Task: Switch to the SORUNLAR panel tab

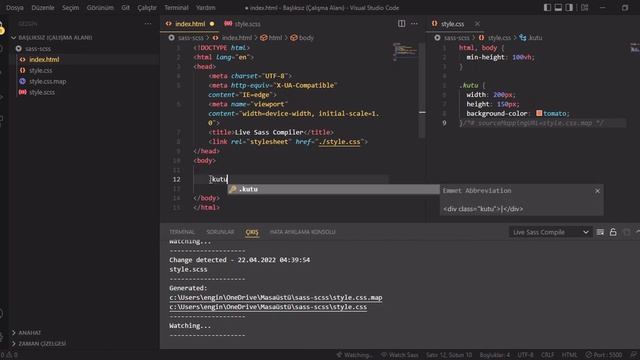Action: [220, 232]
